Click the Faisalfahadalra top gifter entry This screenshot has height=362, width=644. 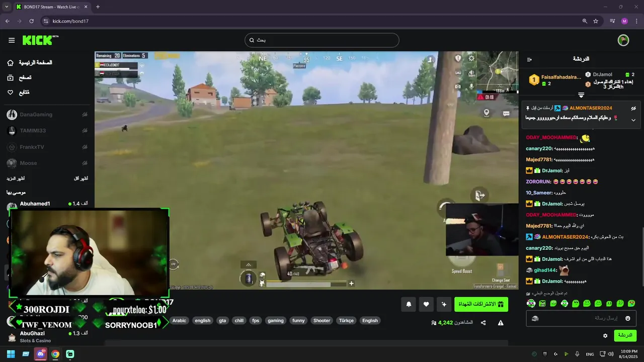(x=554, y=80)
